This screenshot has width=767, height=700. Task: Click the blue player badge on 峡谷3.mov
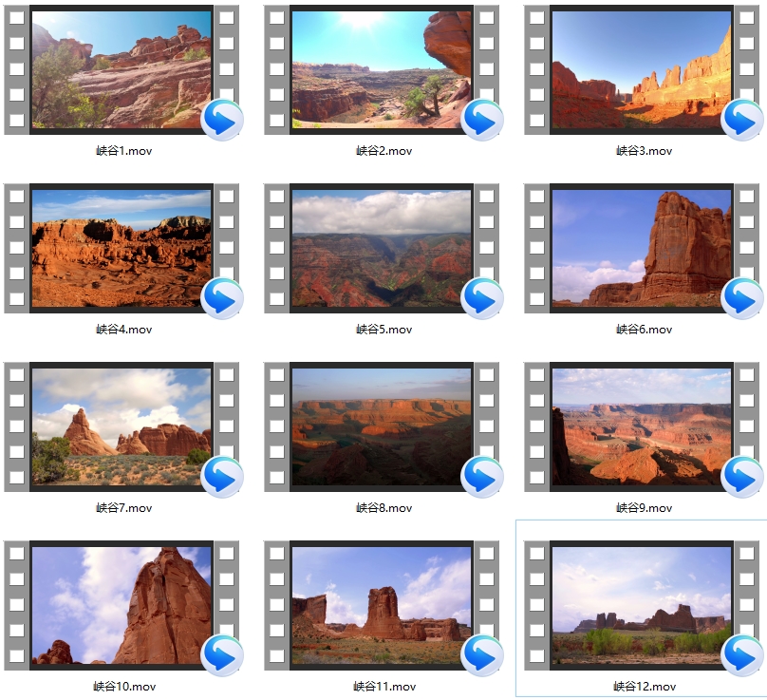(742, 120)
